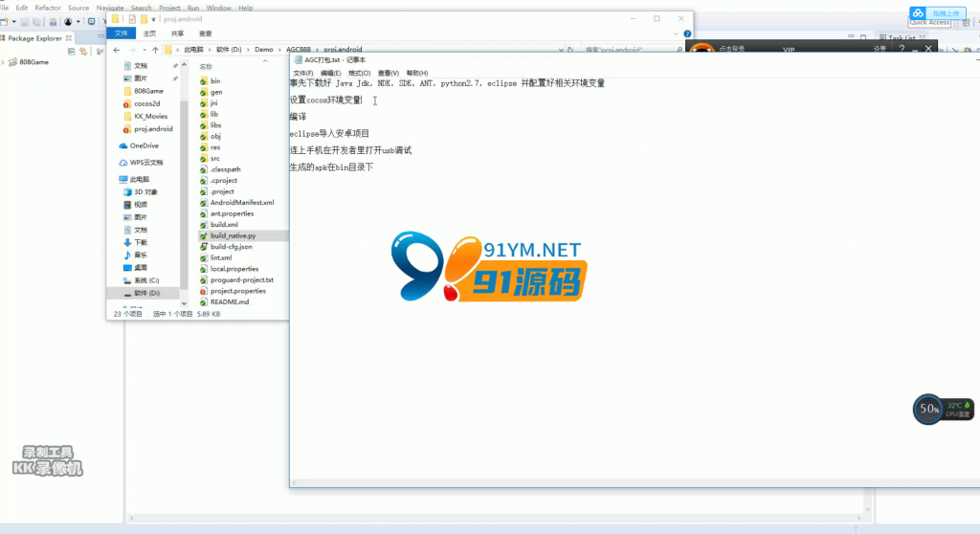Click AGC888 in breadcrumb path

point(299,50)
